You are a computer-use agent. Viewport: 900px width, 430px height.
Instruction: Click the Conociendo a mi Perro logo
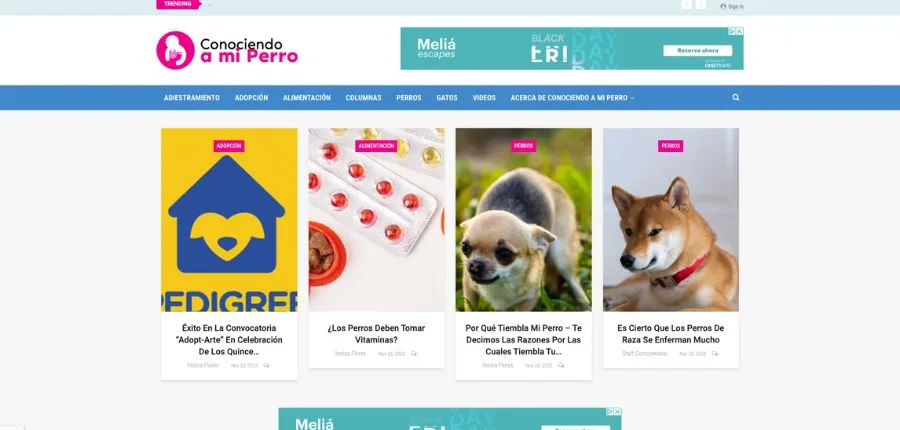click(227, 50)
